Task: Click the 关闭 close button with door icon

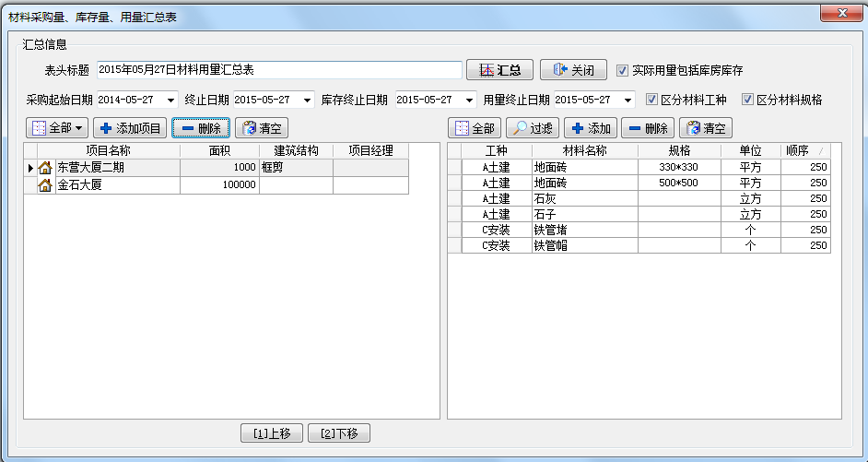Action: [573, 70]
